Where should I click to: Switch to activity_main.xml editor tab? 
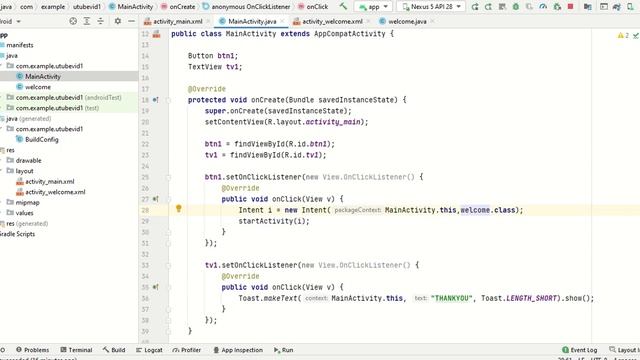coord(178,21)
